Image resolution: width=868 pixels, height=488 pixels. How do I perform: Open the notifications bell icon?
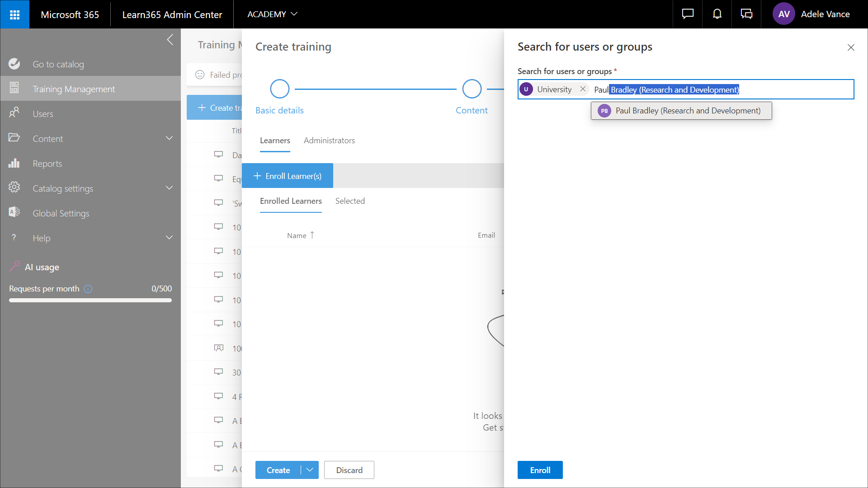717,14
